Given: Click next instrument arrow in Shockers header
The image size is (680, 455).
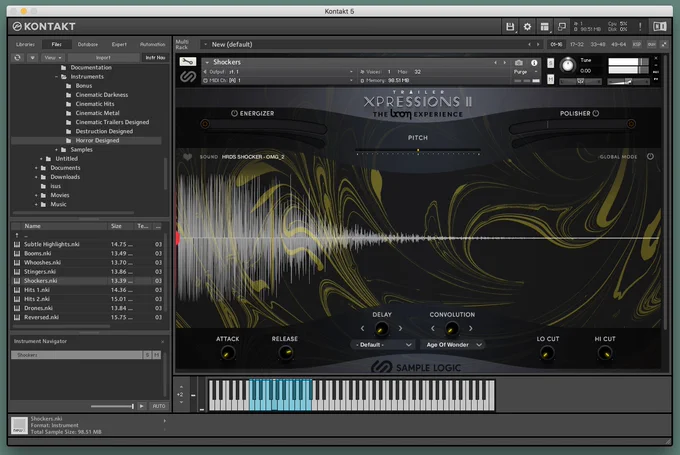Looking at the screenshot, I should [x=504, y=62].
